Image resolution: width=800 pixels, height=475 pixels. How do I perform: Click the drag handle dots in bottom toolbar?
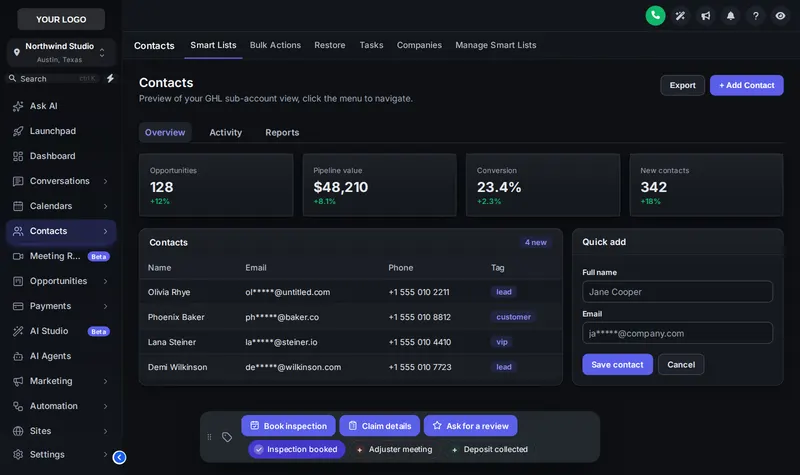tap(209, 437)
